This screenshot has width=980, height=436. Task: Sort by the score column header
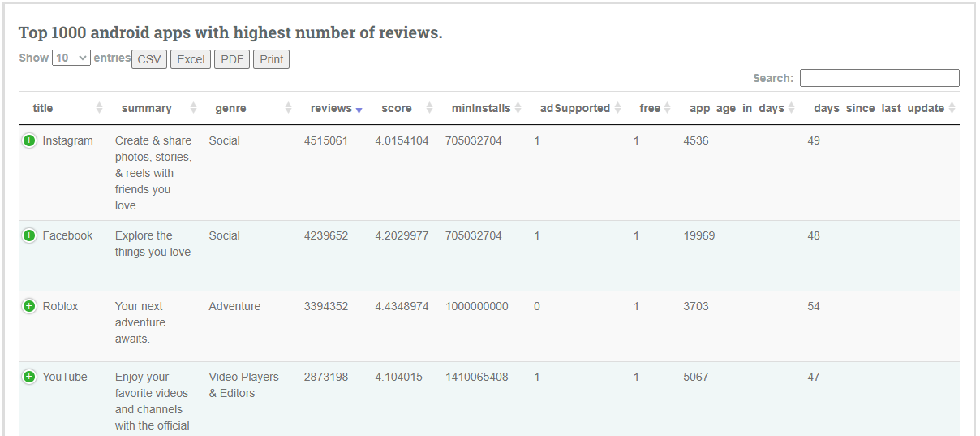(x=403, y=108)
